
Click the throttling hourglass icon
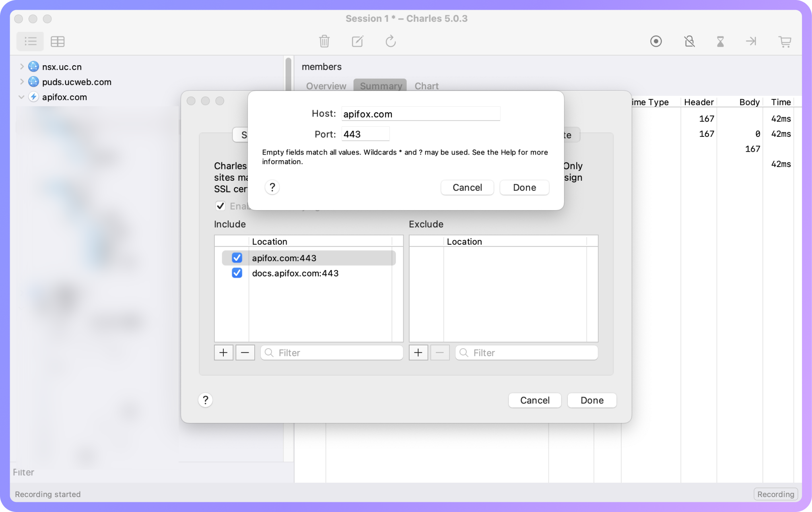[x=720, y=41]
